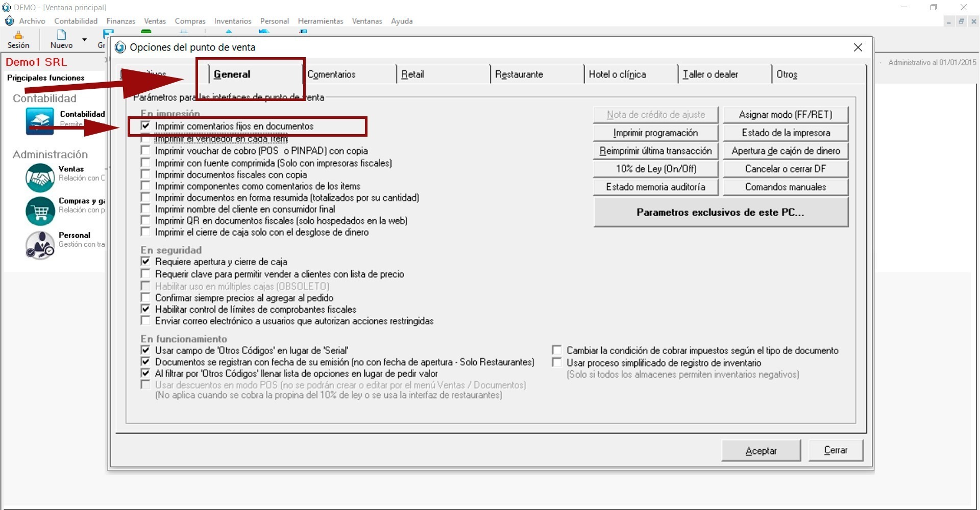
Task: Open the Inventarios menu
Action: coord(232,21)
